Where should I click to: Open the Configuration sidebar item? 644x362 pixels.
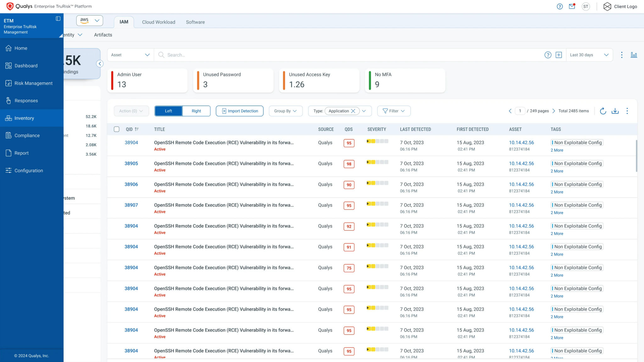pos(29,170)
